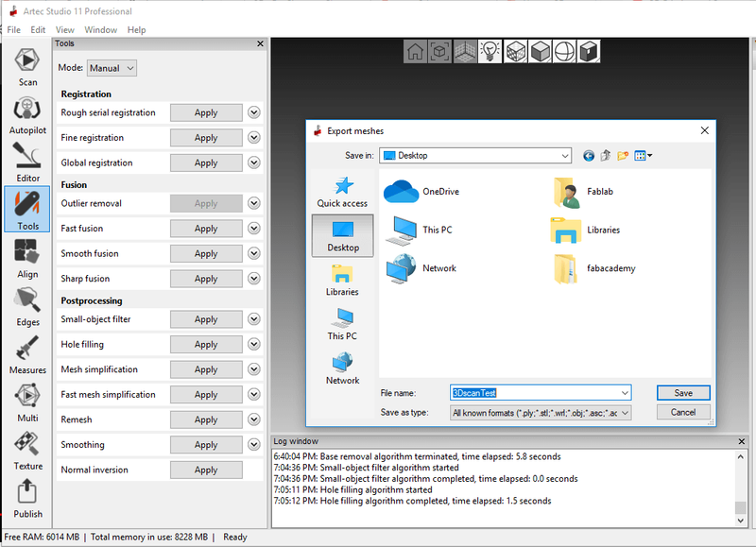Open the Mode dropdown set to Manual
Screen dimensions: 756x547
[x=112, y=68]
